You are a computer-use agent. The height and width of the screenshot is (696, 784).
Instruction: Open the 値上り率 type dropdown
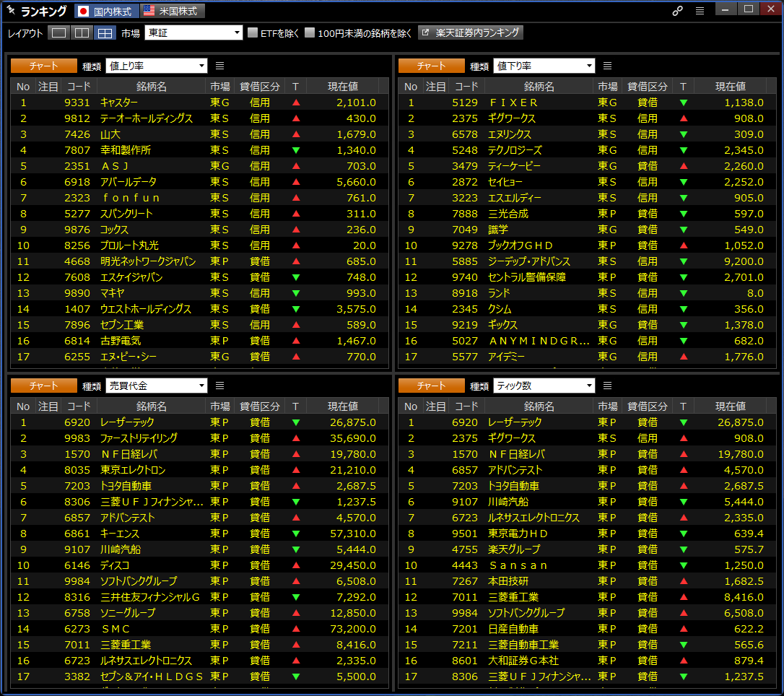click(x=157, y=66)
